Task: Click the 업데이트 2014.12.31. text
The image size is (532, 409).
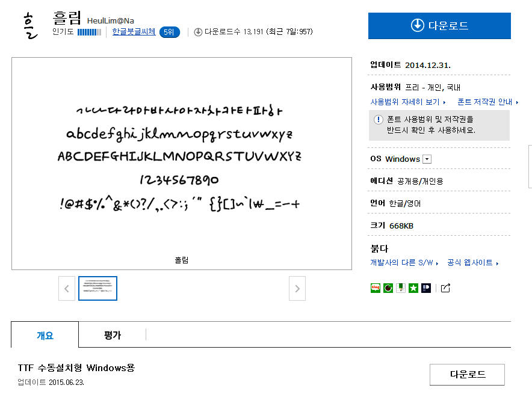Action: tap(410, 65)
